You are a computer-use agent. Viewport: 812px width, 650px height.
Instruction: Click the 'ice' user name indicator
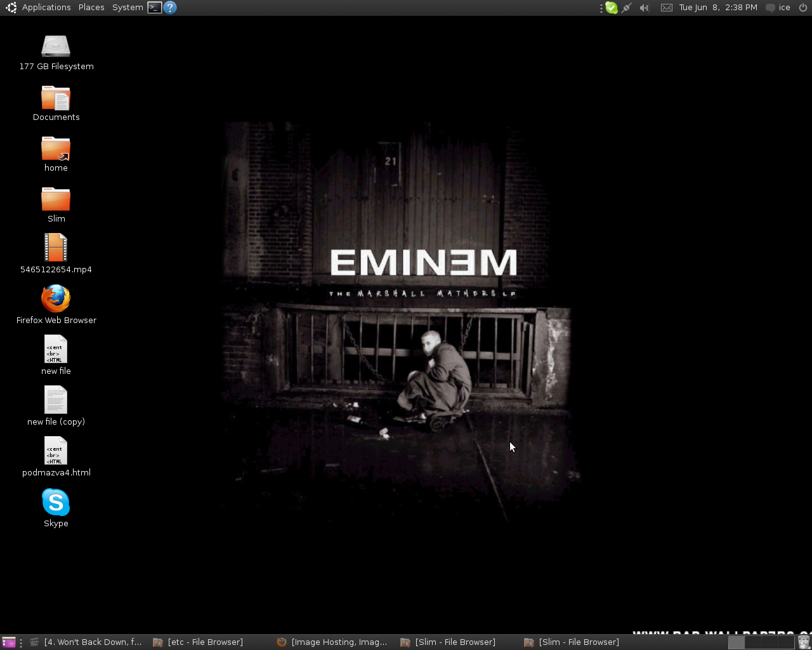(x=785, y=8)
